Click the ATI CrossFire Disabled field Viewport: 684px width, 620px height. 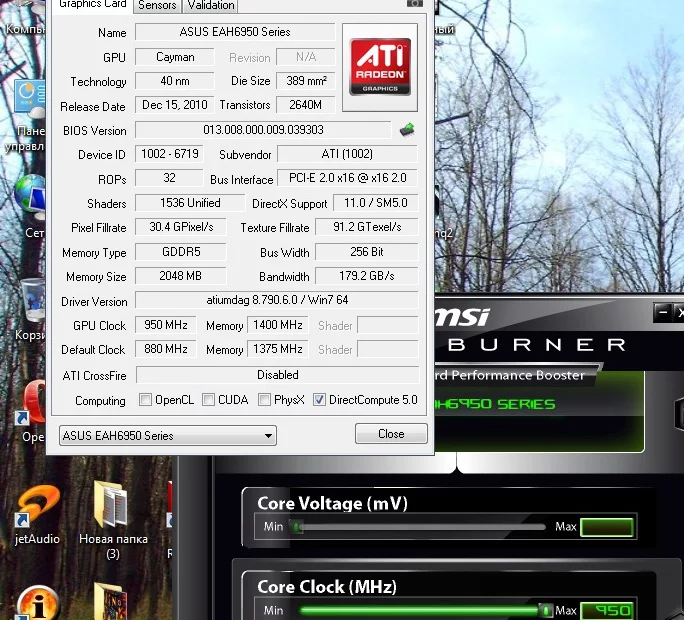277,375
